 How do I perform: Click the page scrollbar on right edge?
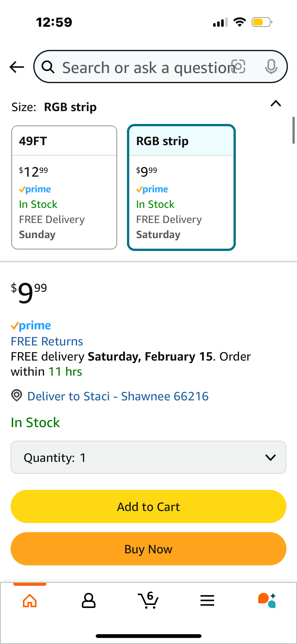pyautogui.click(x=293, y=130)
